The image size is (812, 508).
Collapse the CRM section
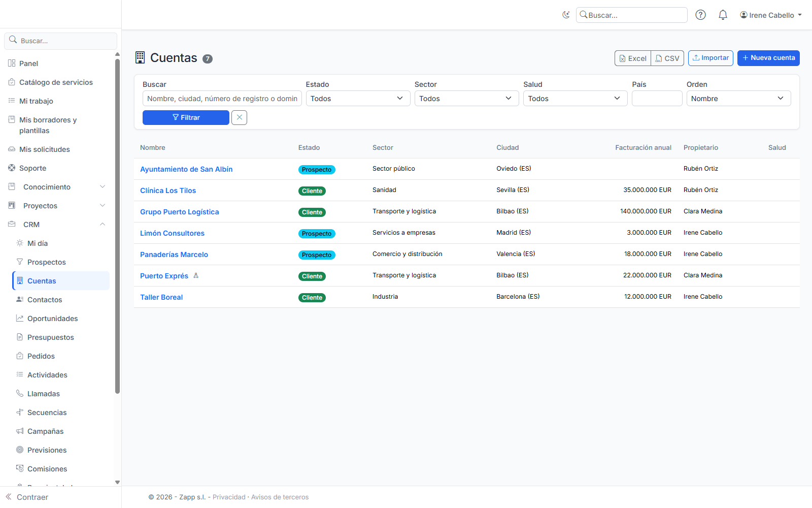[57, 225]
